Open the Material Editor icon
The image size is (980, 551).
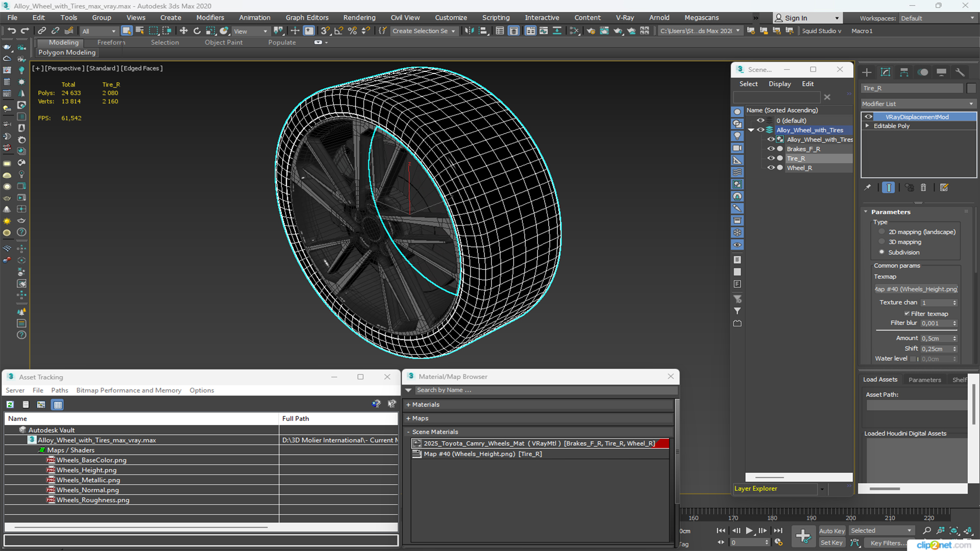pos(574,31)
